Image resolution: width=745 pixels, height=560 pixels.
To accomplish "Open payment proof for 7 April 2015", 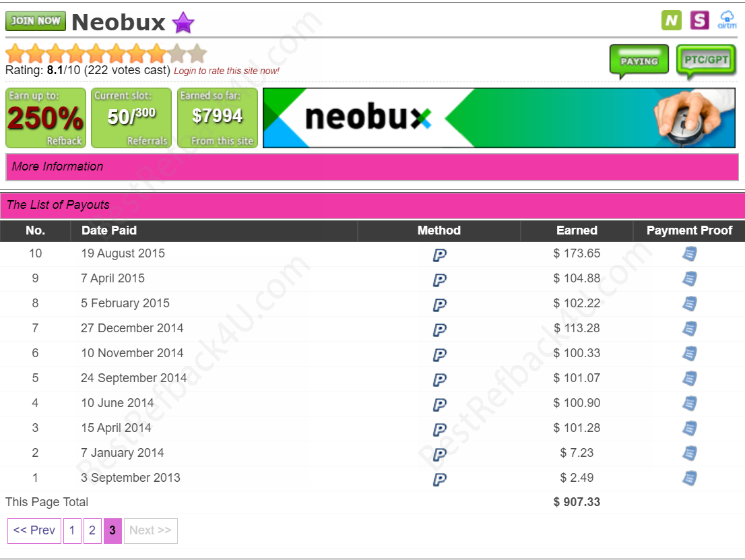I will (x=689, y=278).
